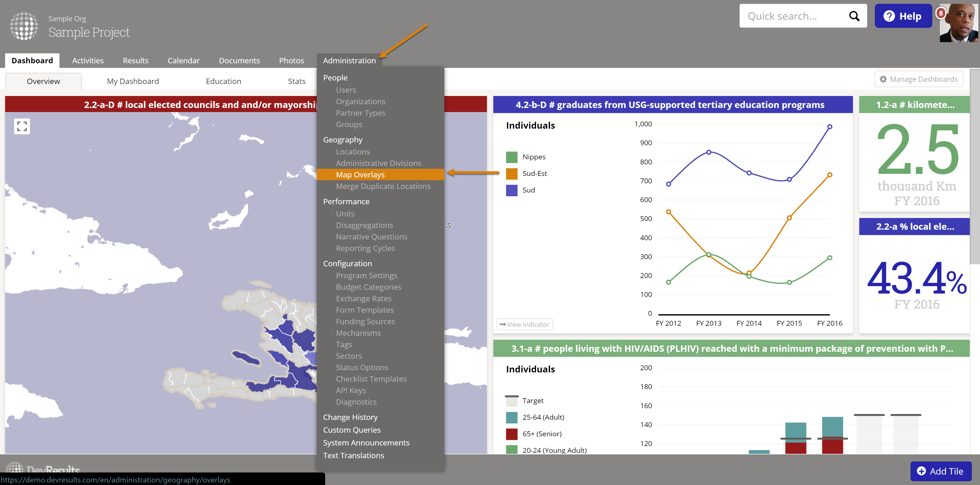Open the Administration dropdown menu
Screen dimensions: 980x485
pos(349,60)
